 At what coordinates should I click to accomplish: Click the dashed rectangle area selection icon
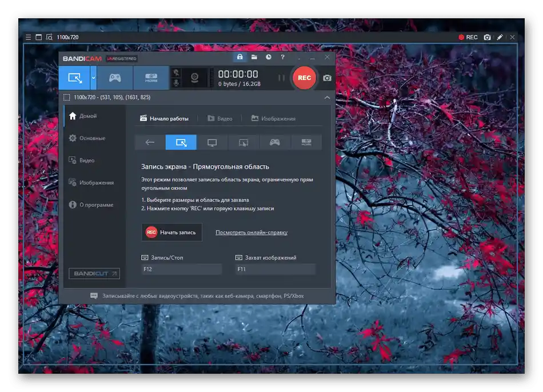[x=66, y=97]
